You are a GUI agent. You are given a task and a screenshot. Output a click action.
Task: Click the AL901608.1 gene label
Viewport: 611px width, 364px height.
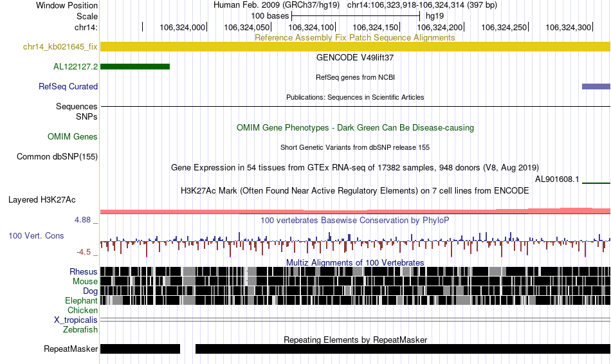[x=557, y=179]
